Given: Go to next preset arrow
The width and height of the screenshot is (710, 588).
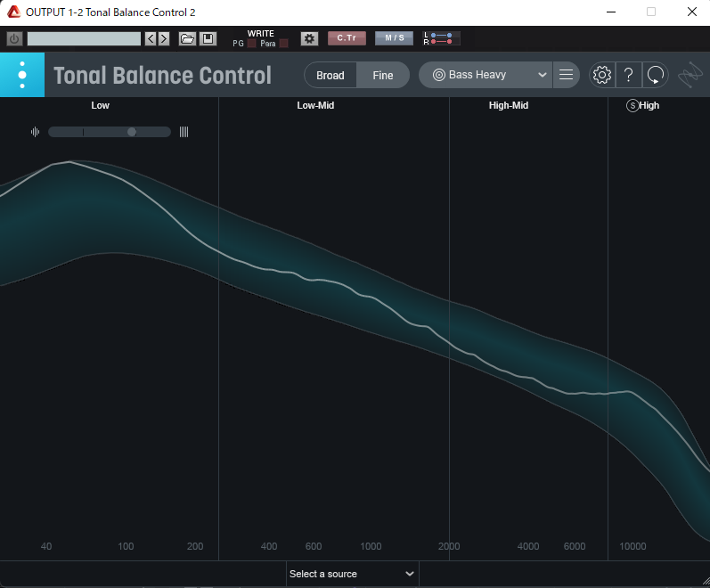Looking at the screenshot, I should click(164, 39).
